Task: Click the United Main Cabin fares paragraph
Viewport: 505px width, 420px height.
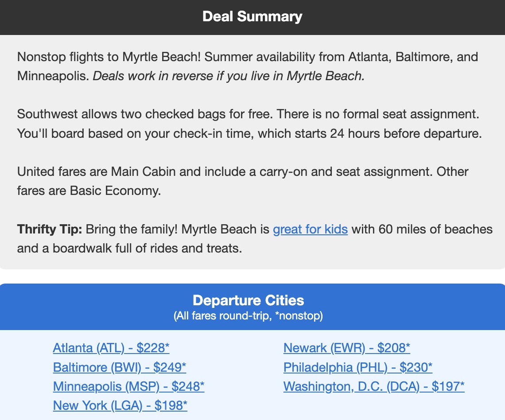Action: pyautogui.click(x=243, y=181)
